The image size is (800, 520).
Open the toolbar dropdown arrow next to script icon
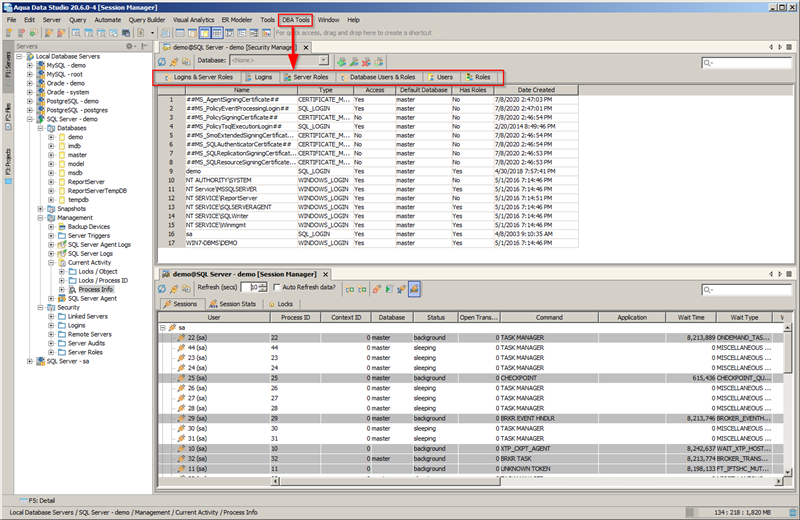pos(152,33)
